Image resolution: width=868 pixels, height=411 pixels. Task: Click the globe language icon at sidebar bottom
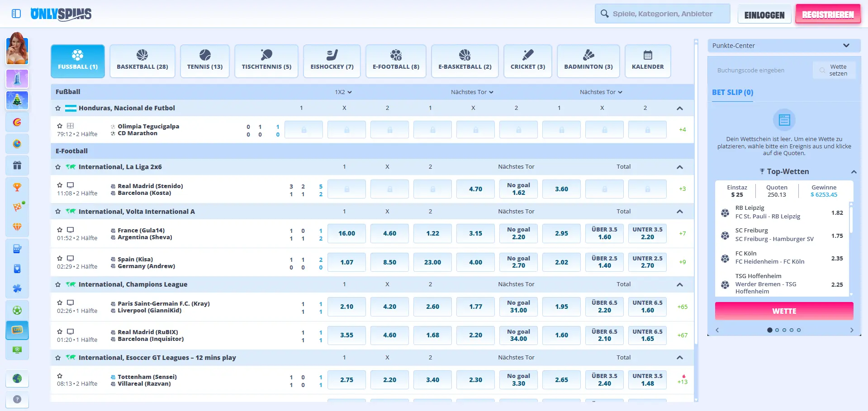(x=17, y=379)
